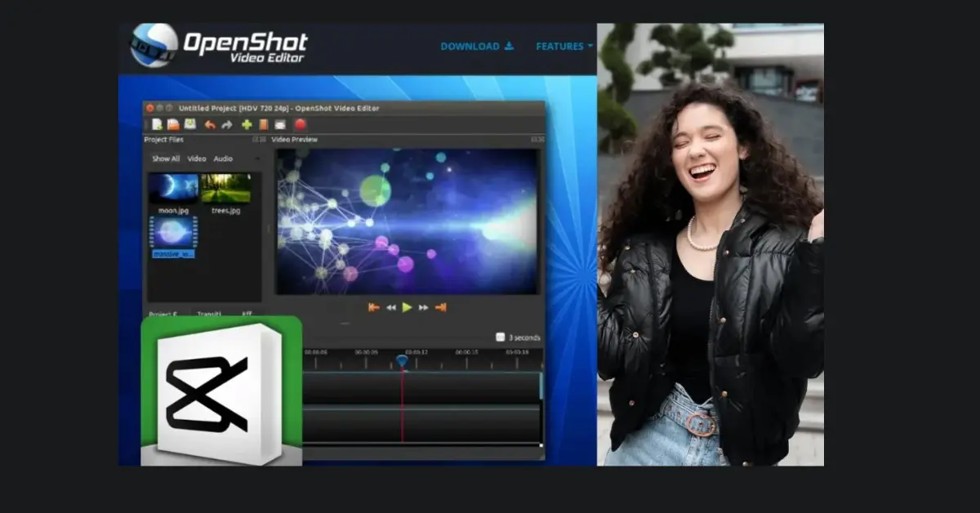
Task: Select the timeline playhead marker
Action: click(x=400, y=360)
